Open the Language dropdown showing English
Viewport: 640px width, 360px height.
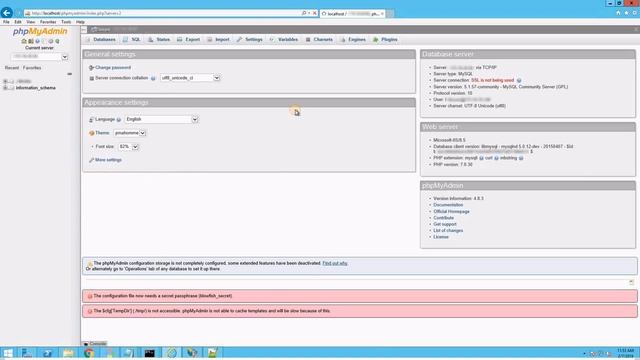pos(161,119)
